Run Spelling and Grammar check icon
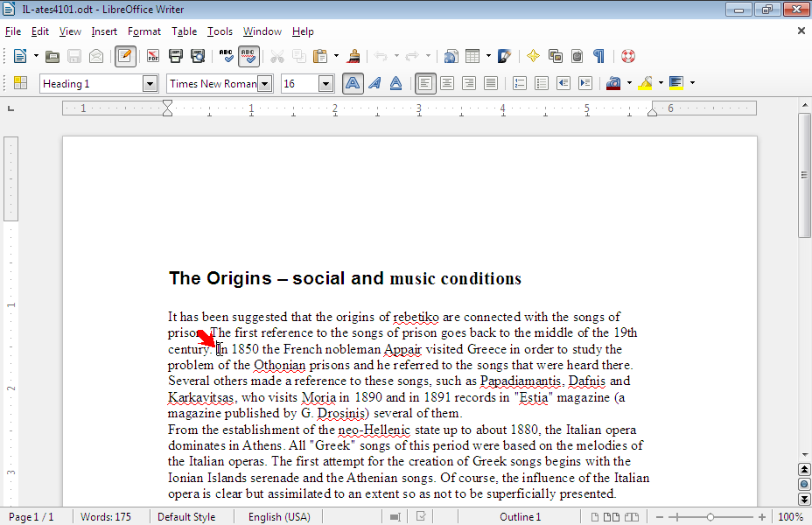This screenshot has height=525, width=812. point(226,56)
